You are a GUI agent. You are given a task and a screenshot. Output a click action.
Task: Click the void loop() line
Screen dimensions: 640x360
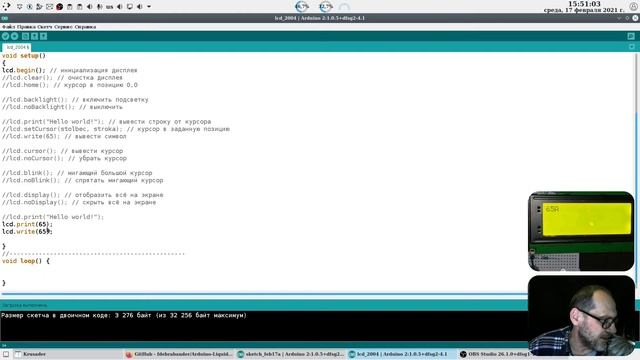click(26, 261)
